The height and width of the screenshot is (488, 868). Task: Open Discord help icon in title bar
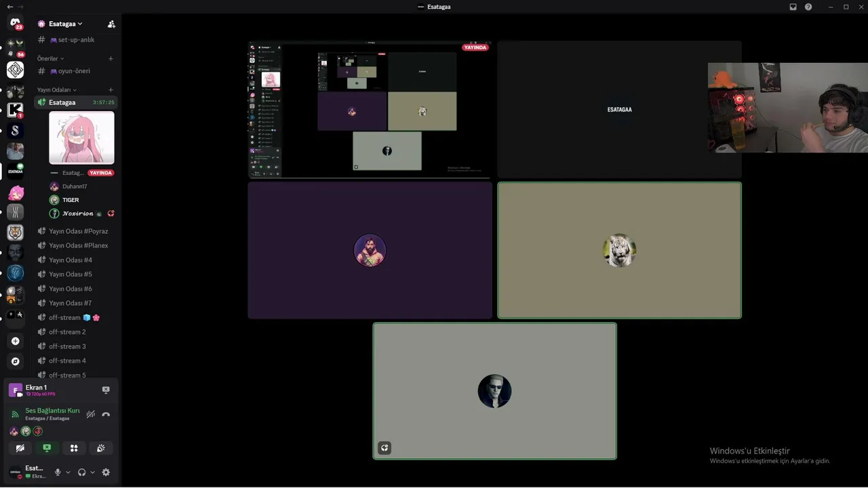coord(808,7)
